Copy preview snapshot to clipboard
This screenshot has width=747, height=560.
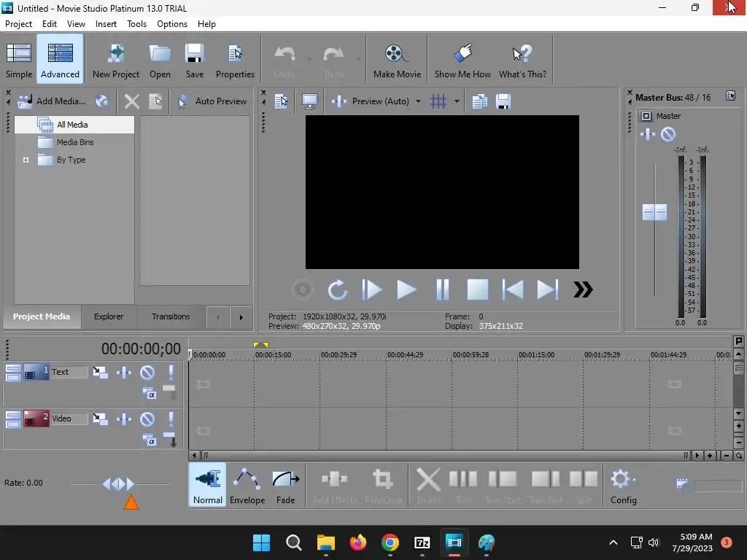[479, 101]
